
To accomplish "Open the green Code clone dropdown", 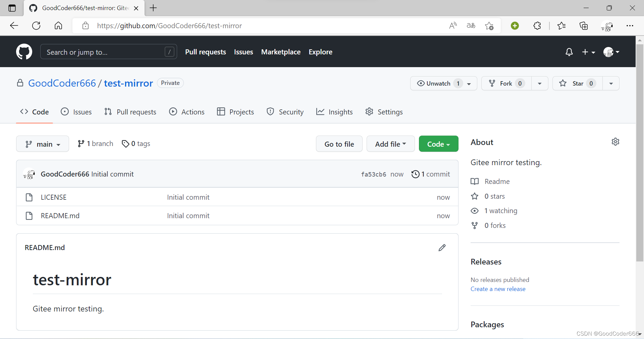I will 438,144.
